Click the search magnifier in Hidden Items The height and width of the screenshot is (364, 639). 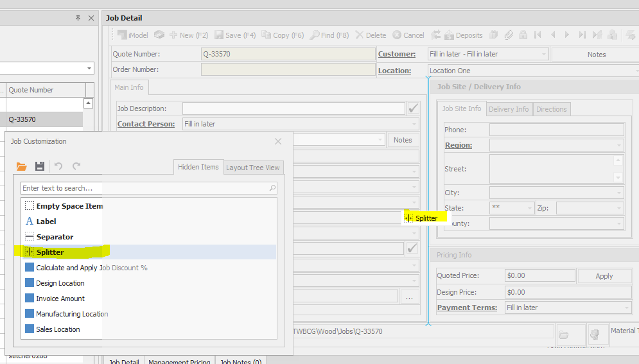(272, 188)
